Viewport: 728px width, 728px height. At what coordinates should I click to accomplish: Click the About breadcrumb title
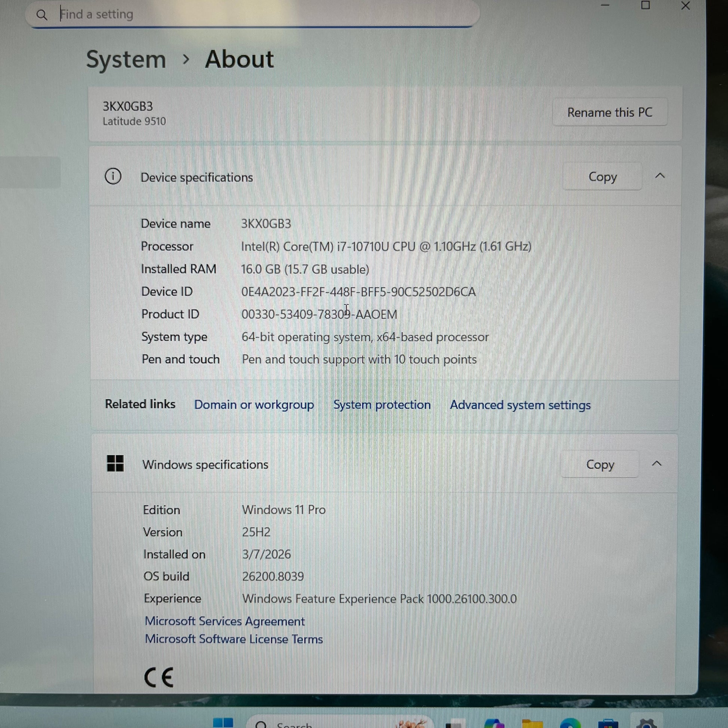coord(239,59)
